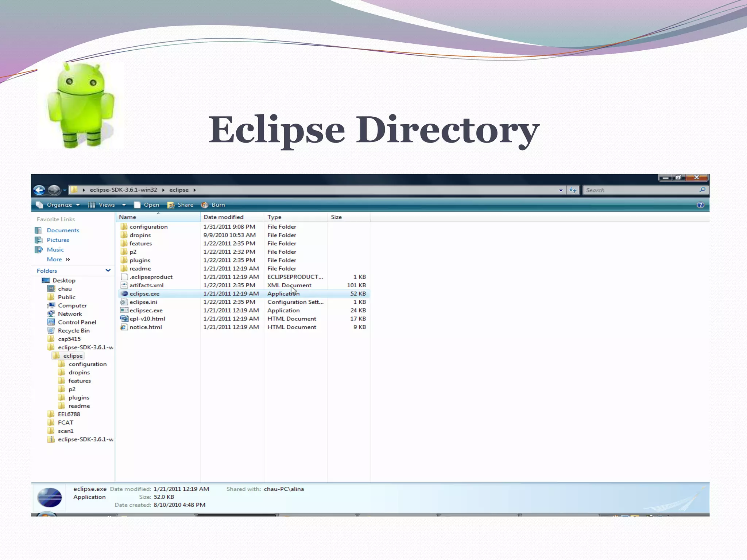
Task: Select Recycle Bin in folder tree
Action: [74, 331]
